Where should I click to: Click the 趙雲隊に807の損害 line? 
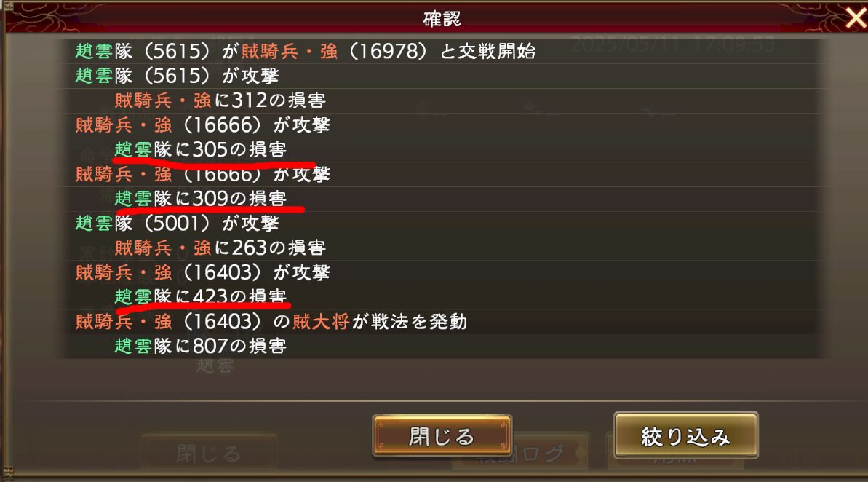coord(200,346)
